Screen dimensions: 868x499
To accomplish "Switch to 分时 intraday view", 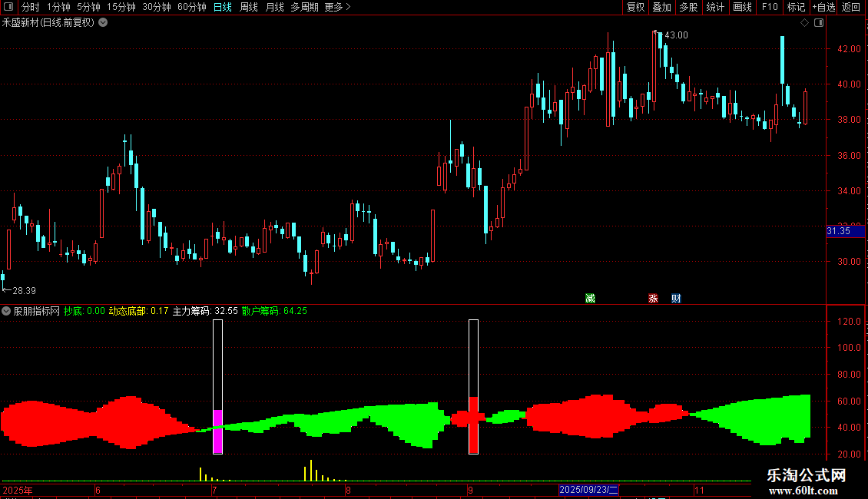I will pos(31,7).
